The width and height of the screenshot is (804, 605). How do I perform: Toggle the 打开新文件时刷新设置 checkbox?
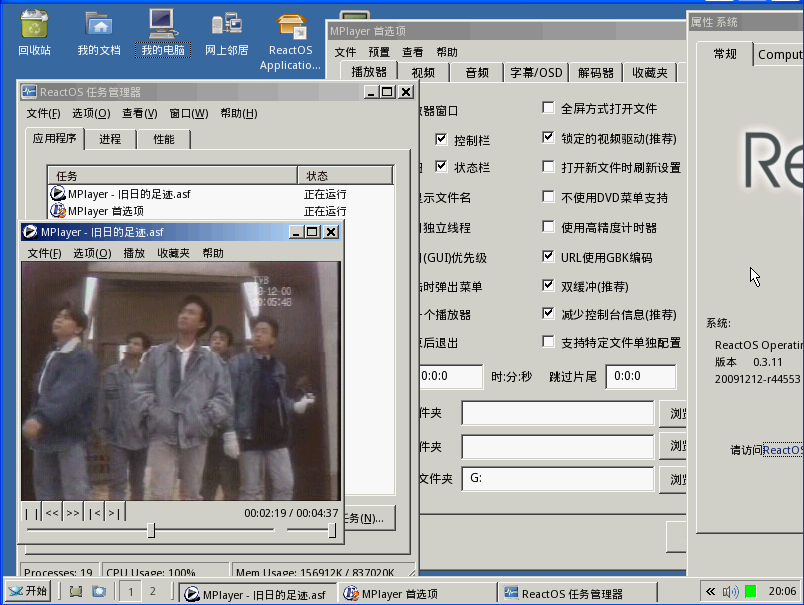[548, 167]
